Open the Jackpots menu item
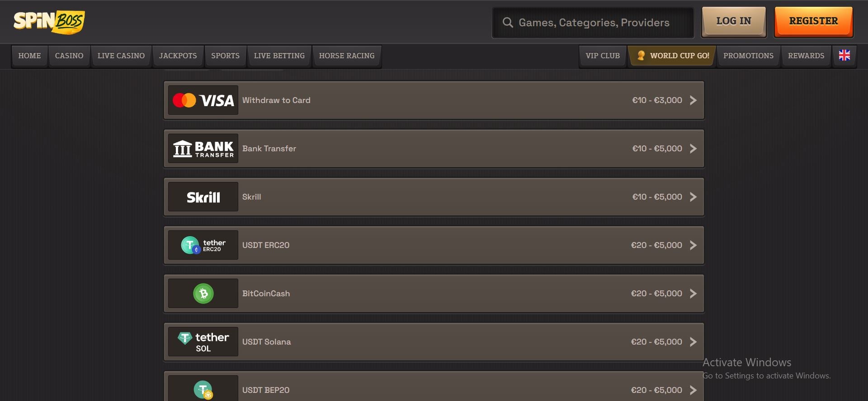The width and height of the screenshot is (868, 401). point(178,56)
